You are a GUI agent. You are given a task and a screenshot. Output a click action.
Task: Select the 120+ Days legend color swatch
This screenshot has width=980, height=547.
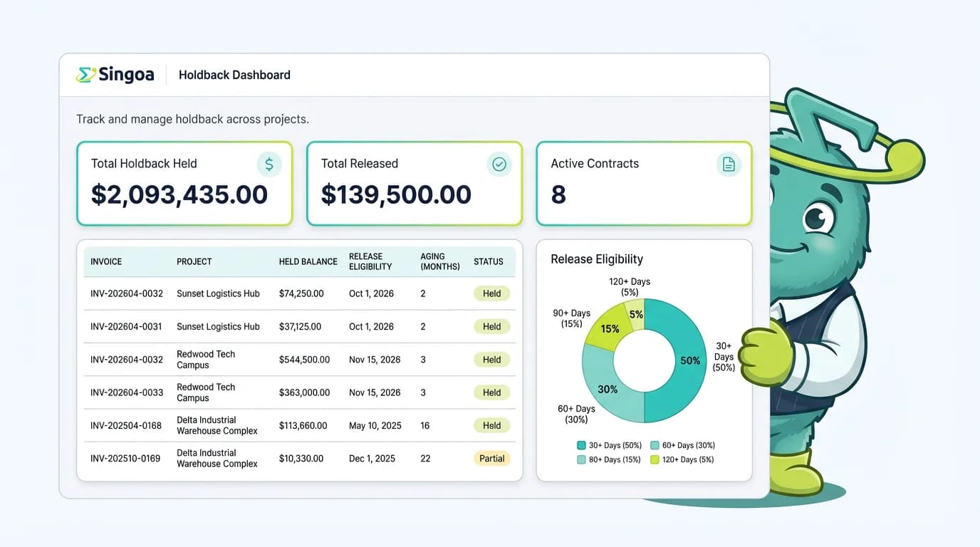tap(655, 459)
